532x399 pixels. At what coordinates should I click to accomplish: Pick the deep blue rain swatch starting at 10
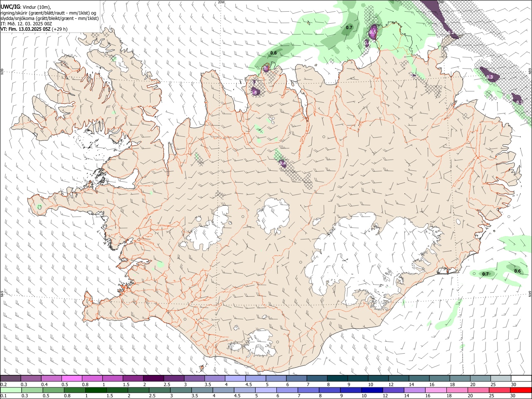pyautogui.click(x=372, y=390)
